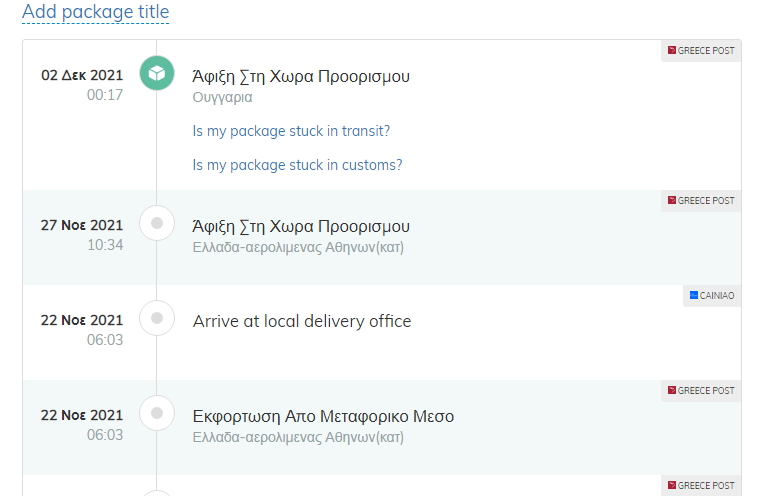Click the 'Arrive at local delivery office' status
Image resolution: width=760 pixels, height=496 pixels.
[302, 321]
